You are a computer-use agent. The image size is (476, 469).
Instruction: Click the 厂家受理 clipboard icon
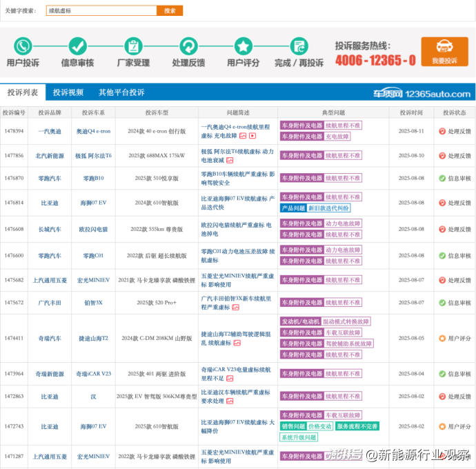click(x=133, y=46)
